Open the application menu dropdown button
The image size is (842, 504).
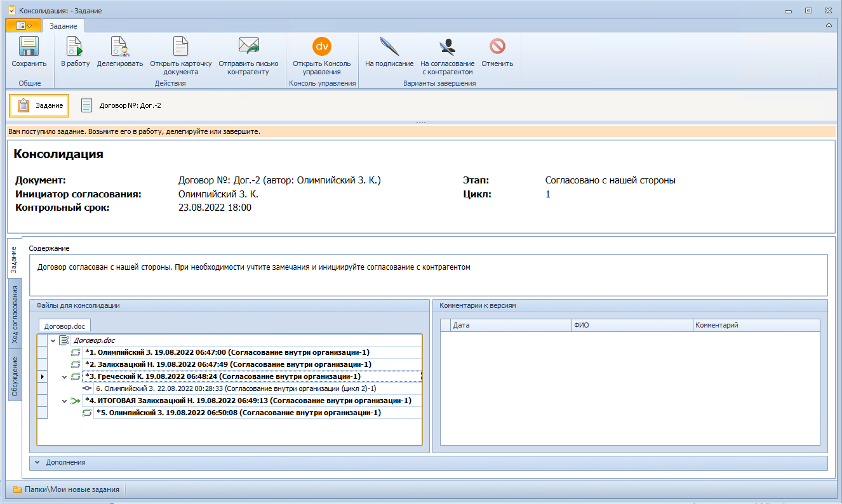23,25
